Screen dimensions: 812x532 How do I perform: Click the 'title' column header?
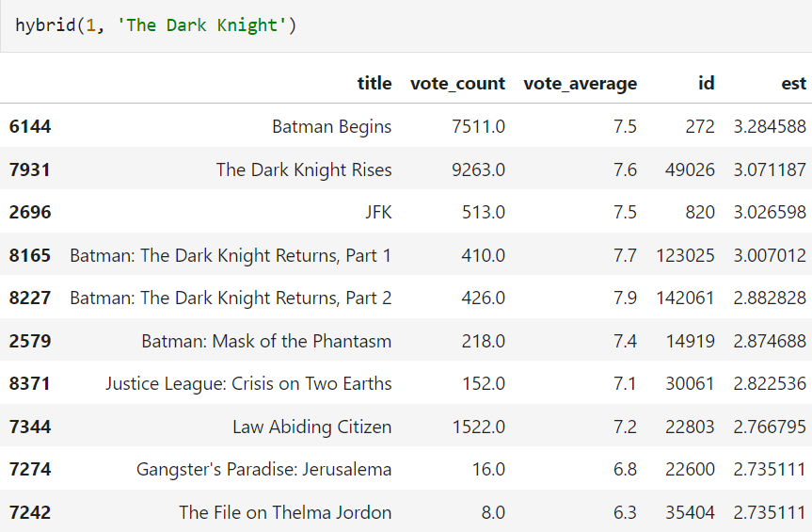pyautogui.click(x=374, y=83)
